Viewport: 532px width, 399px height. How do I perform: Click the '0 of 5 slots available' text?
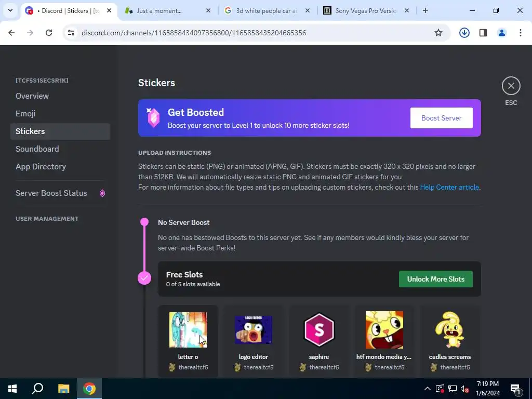(193, 284)
